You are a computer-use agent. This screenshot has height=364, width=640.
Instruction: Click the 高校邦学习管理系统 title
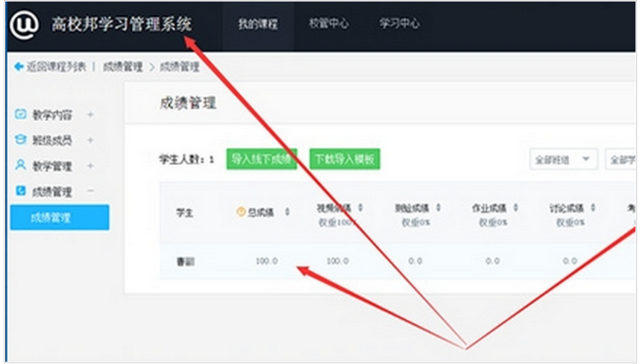click(122, 24)
